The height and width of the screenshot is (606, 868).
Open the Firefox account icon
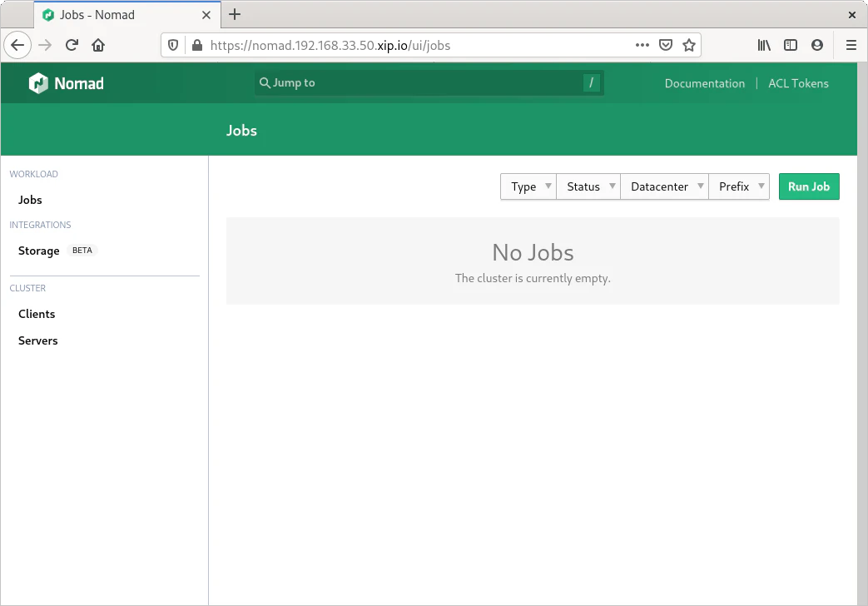(817, 46)
